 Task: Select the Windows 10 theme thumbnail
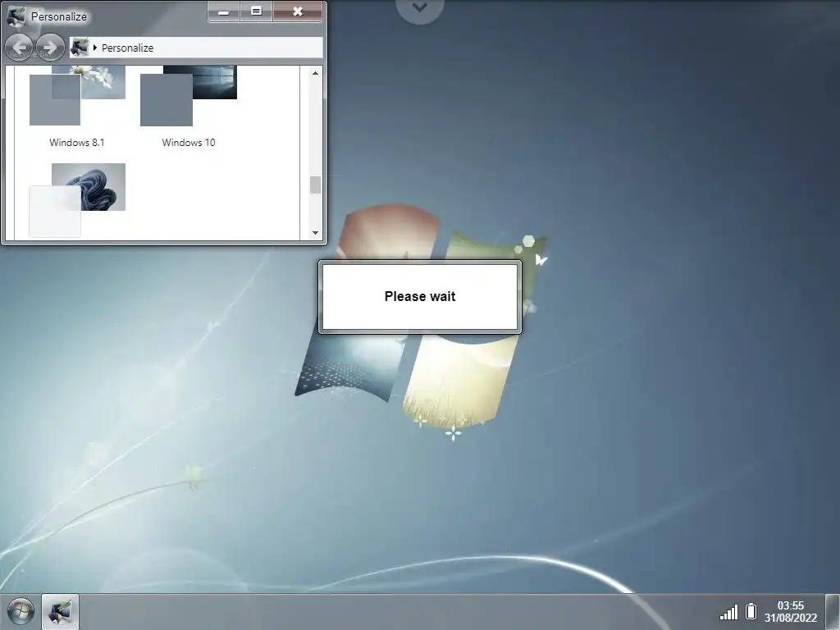[x=188, y=96]
